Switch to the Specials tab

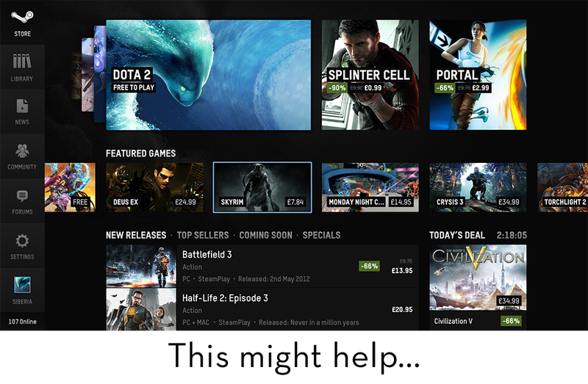[x=321, y=235]
